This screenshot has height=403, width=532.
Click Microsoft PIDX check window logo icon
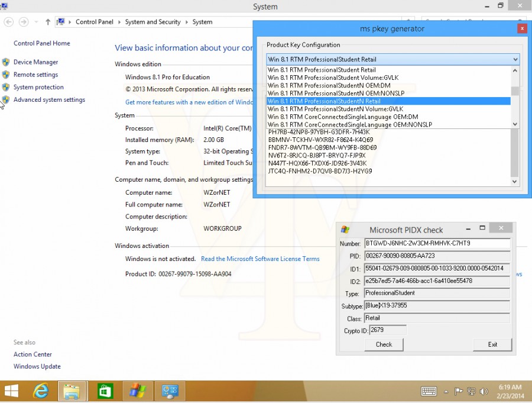pos(345,230)
